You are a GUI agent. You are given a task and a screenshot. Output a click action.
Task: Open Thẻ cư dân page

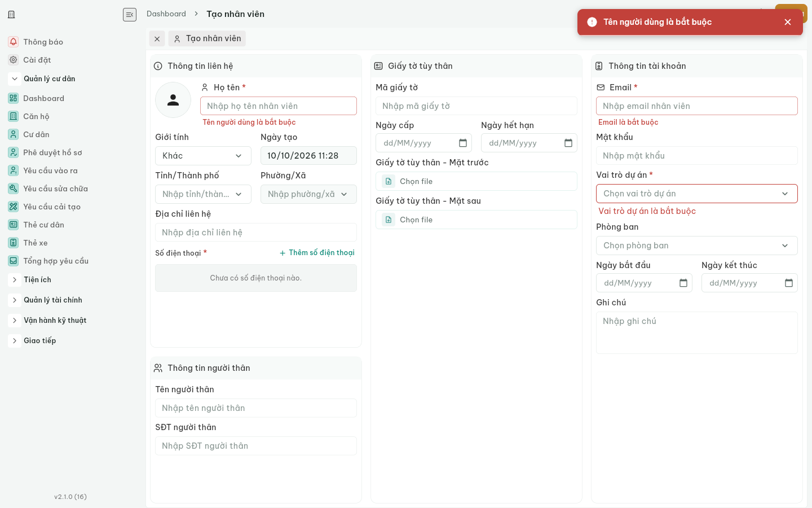click(x=43, y=225)
